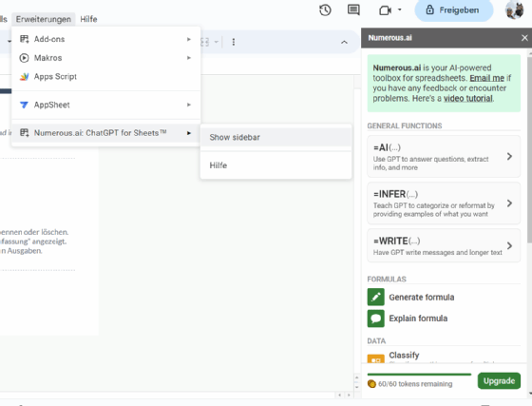Click the Add-ons grid icon
The height and width of the screenshot is (406, 532).
[x=24, y=39]
